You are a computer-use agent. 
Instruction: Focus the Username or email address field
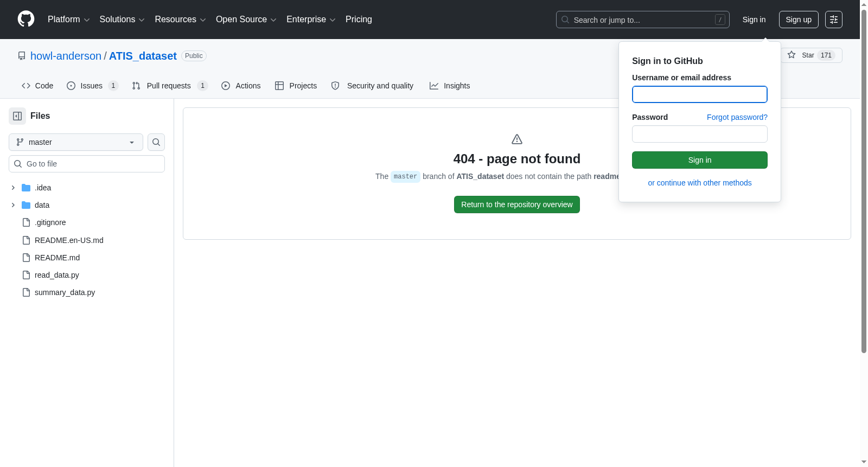(x=700, y=94)
